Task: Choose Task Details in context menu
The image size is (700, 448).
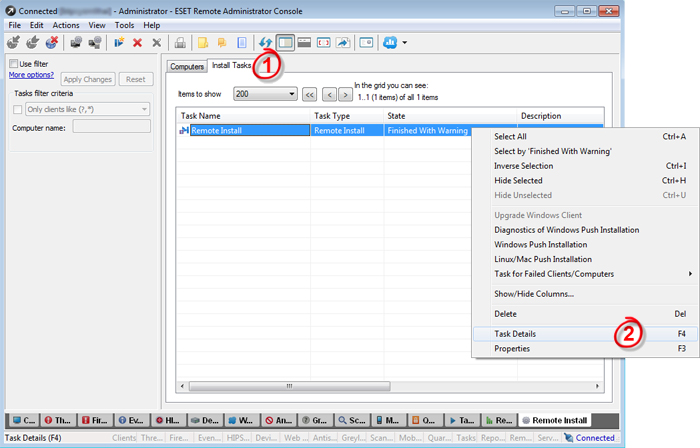Action: 585,334
